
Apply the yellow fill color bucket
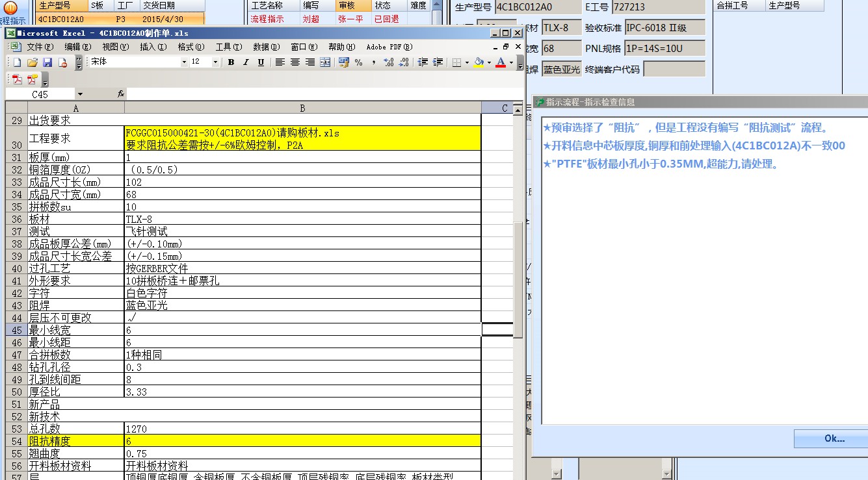(480, 62)
